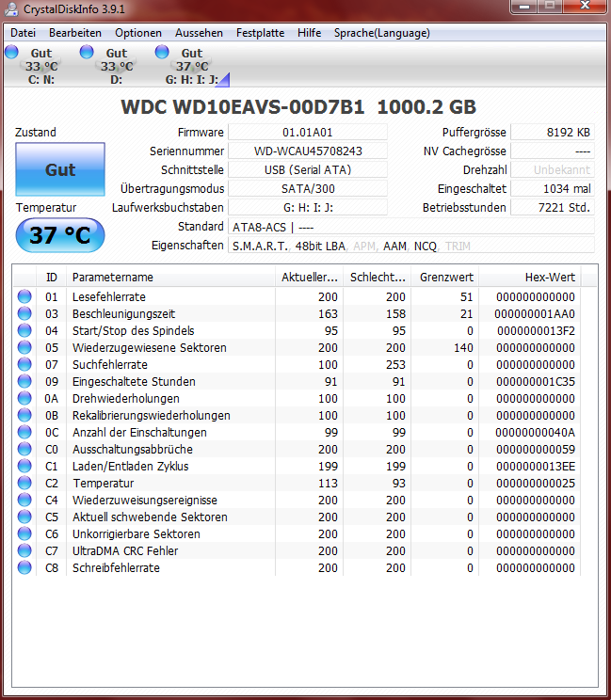The height and width of the screenshot is (700, 611).
Task: Open the Hilfe menu
Action: [309, 33]
